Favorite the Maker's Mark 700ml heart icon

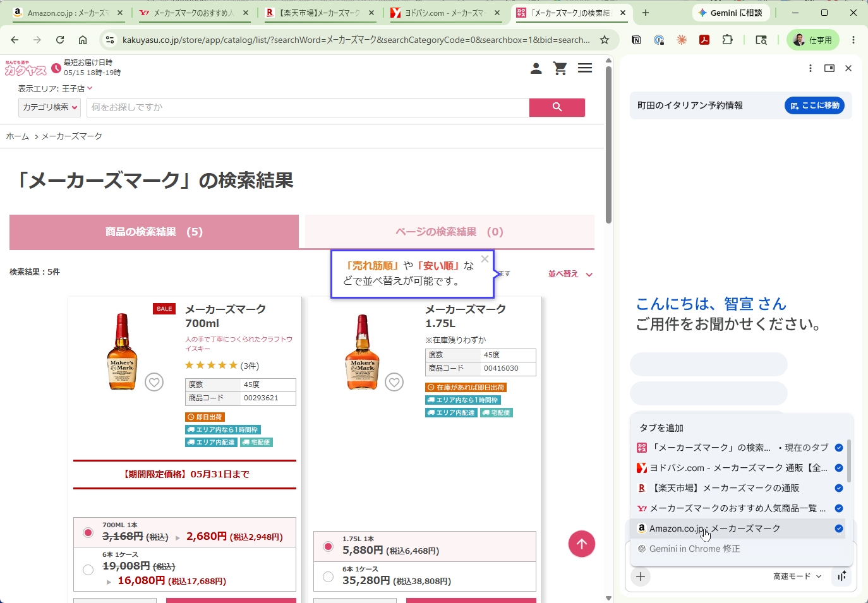click(154, 382)
